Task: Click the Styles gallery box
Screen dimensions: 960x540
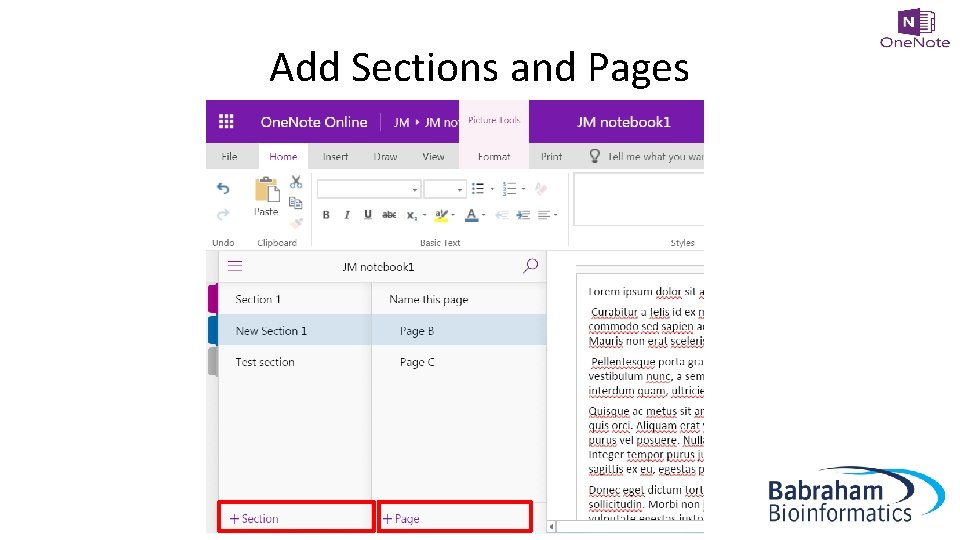Action: click(639, 200)
